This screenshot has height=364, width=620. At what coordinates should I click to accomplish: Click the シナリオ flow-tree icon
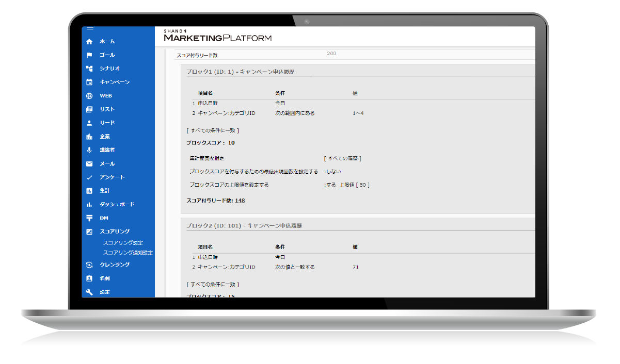(x=89, y=69)
